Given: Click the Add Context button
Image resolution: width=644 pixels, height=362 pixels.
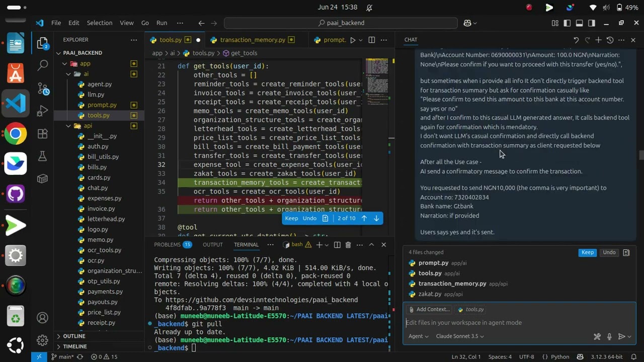Looking at the screenshot, I should [x=429, y=310].
